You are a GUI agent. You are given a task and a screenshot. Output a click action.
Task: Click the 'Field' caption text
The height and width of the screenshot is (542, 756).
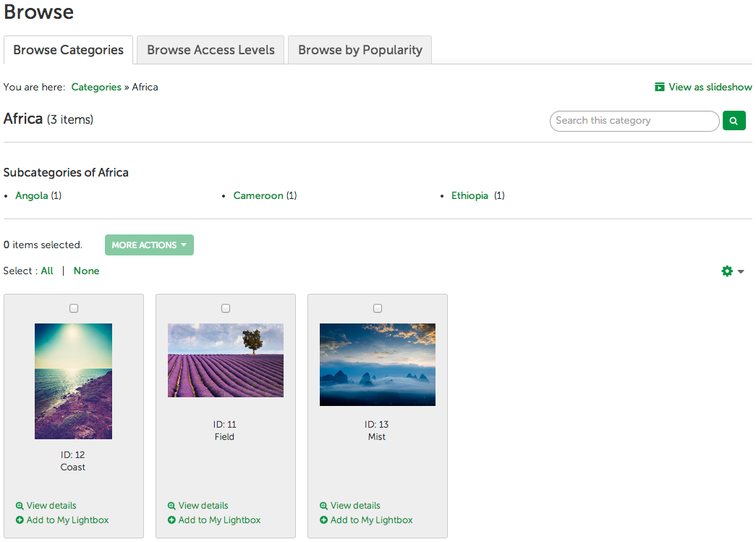point(225,437)
